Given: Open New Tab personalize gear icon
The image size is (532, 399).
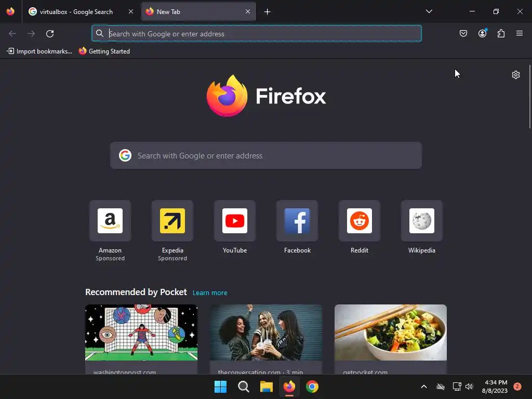Looking at the screenshot, I should click(516, 75).
